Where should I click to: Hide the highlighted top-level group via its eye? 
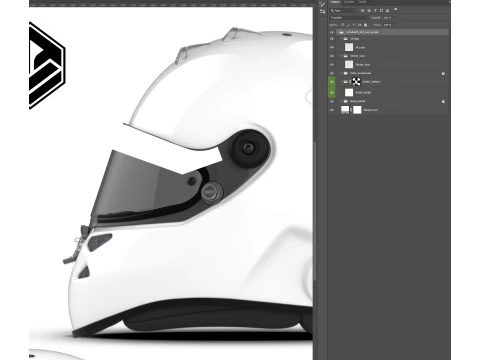(x=332, y=32)
